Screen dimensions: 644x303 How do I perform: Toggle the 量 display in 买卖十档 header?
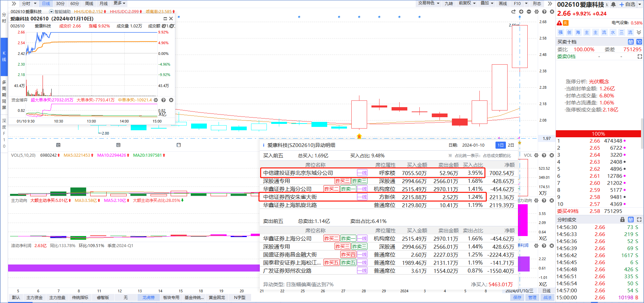pyautogui.click(x=631, y=42)
